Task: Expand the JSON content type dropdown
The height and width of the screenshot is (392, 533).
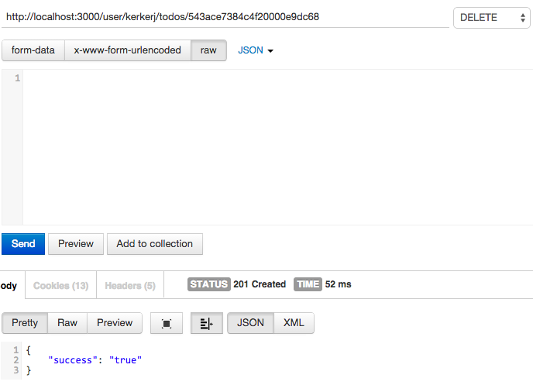Action: tap(256, 50)
